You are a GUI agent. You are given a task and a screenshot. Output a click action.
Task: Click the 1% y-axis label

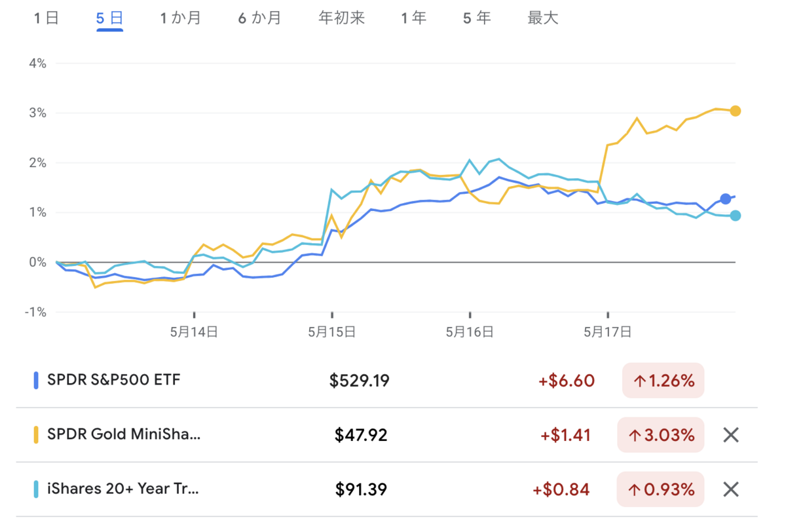[37, 213]
